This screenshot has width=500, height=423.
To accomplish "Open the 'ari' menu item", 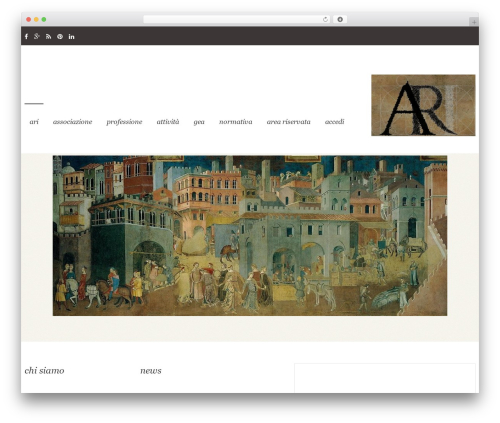I will (34, 122).
